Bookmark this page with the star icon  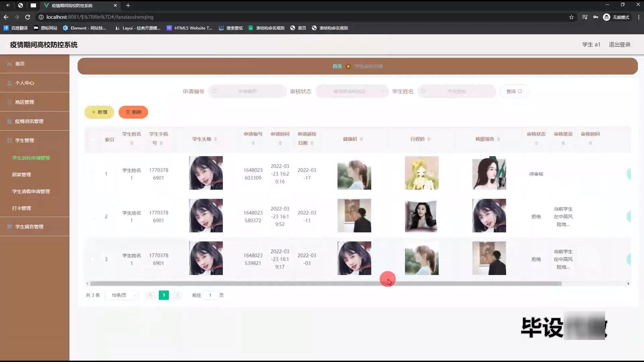pos(571,17)
